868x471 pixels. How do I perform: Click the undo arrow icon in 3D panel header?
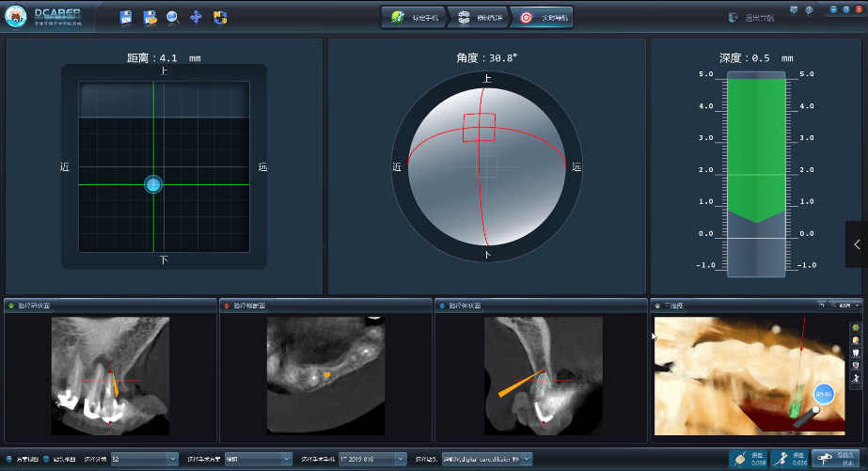822,306
